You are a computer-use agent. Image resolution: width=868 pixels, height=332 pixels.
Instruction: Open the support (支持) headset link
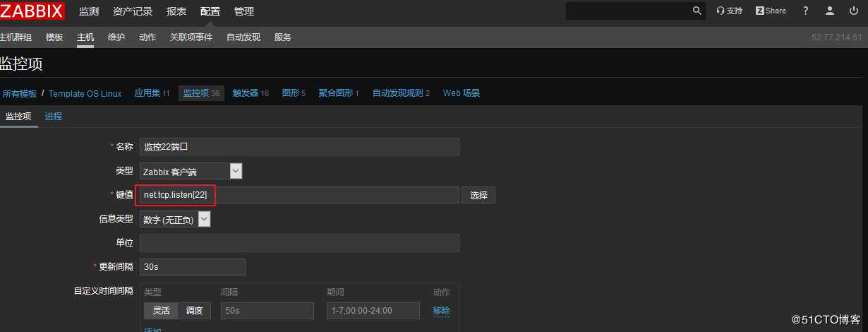(x=730, y=11)
